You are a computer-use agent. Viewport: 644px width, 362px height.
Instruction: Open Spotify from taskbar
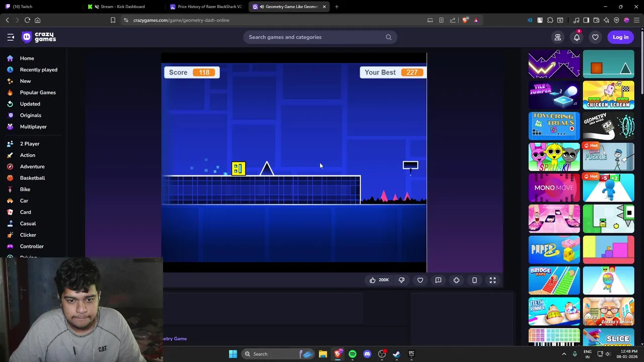click(352, 354)
